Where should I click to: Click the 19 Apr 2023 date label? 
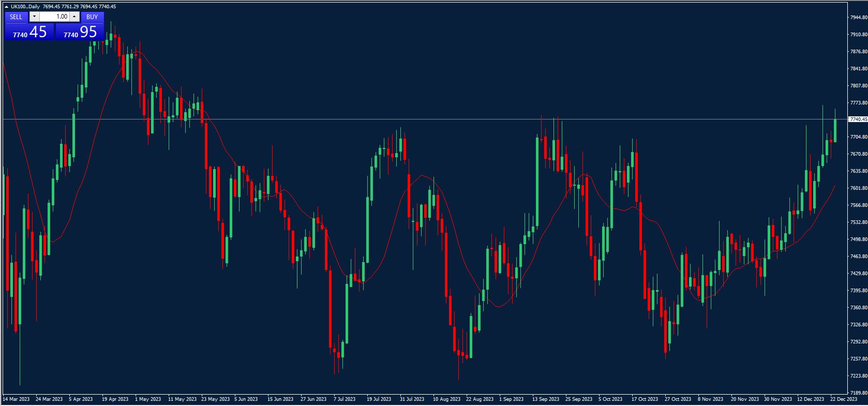(x=115, y=399)
